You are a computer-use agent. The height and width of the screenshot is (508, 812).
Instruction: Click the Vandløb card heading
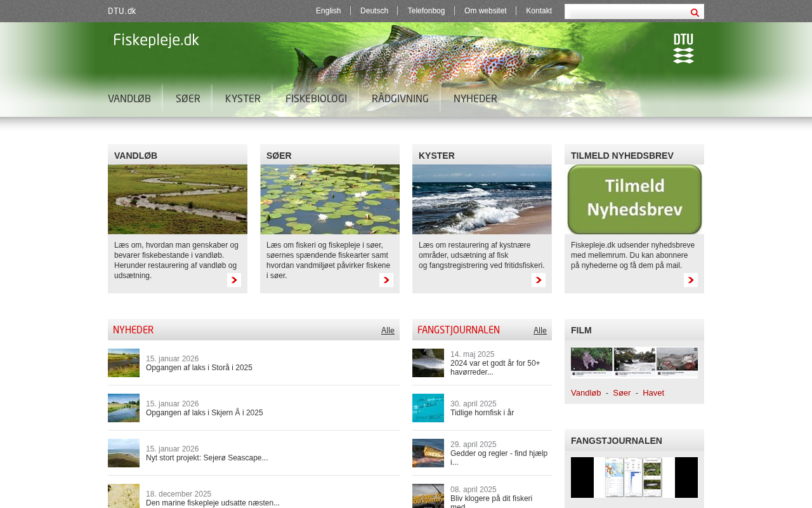click(x=136, y=156)
